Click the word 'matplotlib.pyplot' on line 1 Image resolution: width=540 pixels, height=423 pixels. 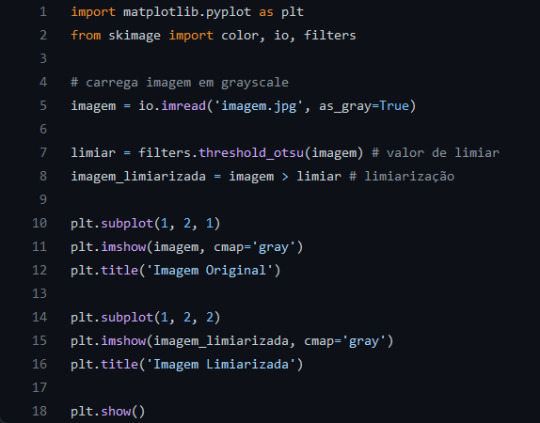187,12
